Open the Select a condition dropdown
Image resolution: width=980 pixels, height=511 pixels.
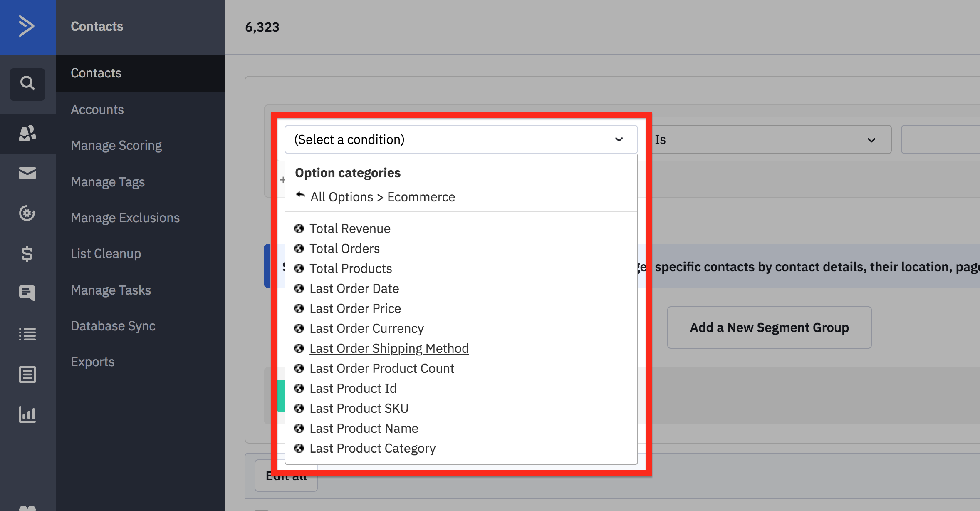461,139
